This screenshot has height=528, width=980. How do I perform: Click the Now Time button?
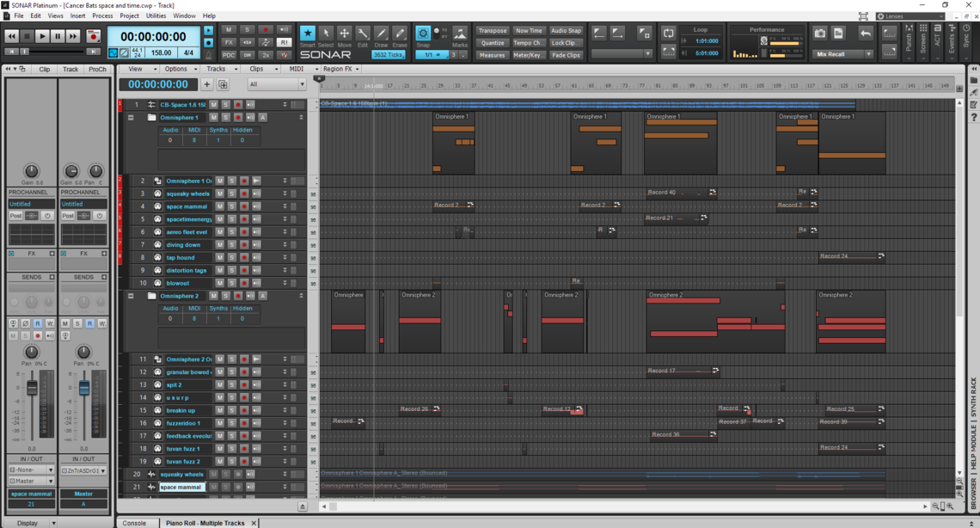pyautogui.click(x=529, y=31)
